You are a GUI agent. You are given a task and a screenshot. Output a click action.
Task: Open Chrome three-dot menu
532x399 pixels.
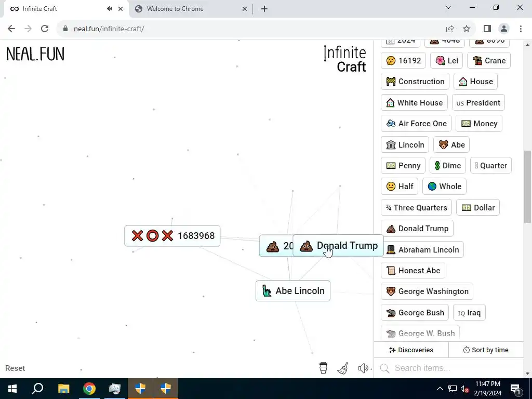521,29
